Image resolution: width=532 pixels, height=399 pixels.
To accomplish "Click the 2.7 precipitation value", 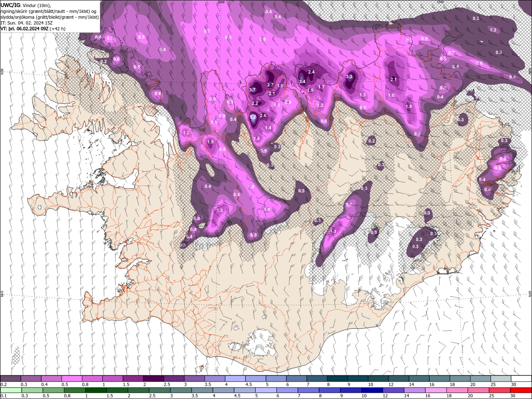I will (270, 85).
